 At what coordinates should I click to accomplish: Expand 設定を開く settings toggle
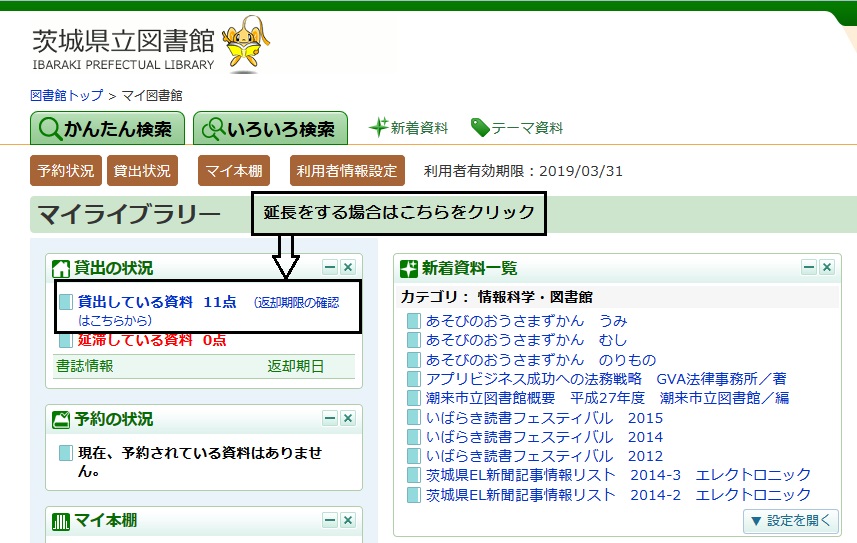point(790,521)
